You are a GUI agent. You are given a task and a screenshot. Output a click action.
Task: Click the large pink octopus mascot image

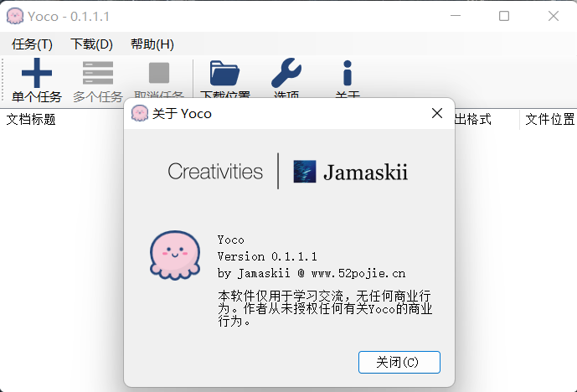174,255
